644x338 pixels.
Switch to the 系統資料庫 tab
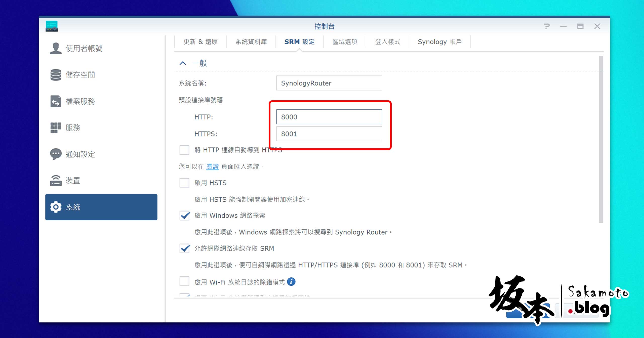[x=251, y=42]
